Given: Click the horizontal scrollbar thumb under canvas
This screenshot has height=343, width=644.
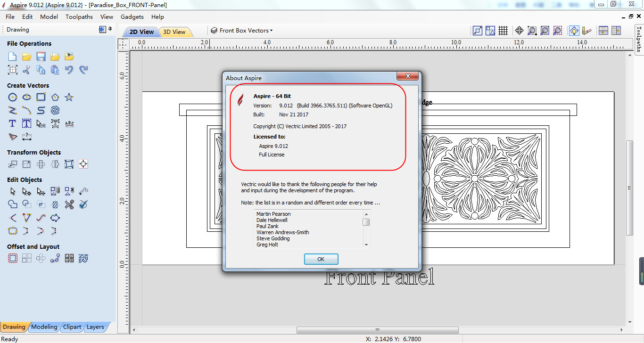Looking at the screenshot, I should [x=377, y=330].
